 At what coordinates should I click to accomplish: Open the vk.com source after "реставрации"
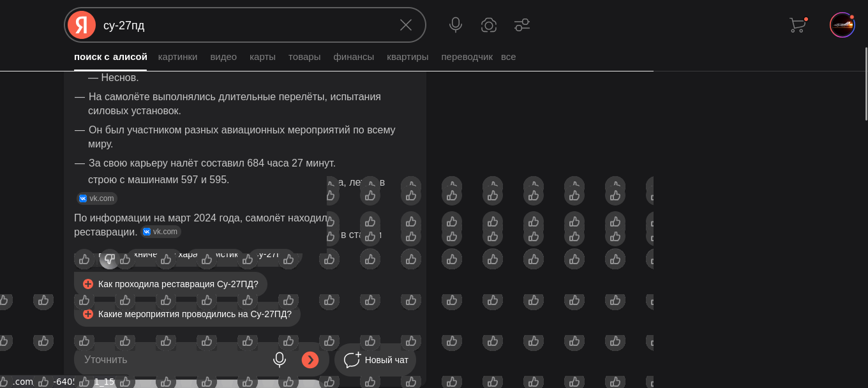pyautogui.click(x=160, y=232)
